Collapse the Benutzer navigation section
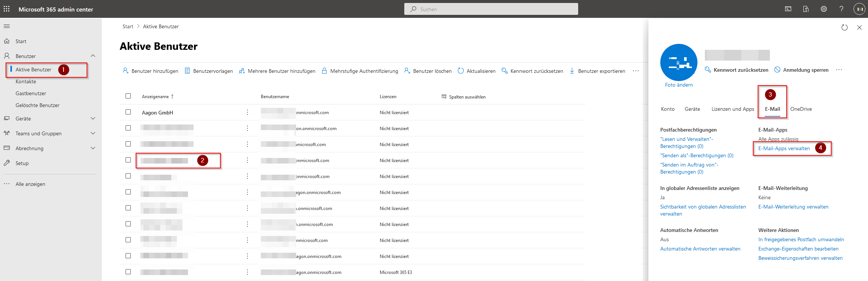Viewport: 868px width, 281px height. tap(93, 56)
